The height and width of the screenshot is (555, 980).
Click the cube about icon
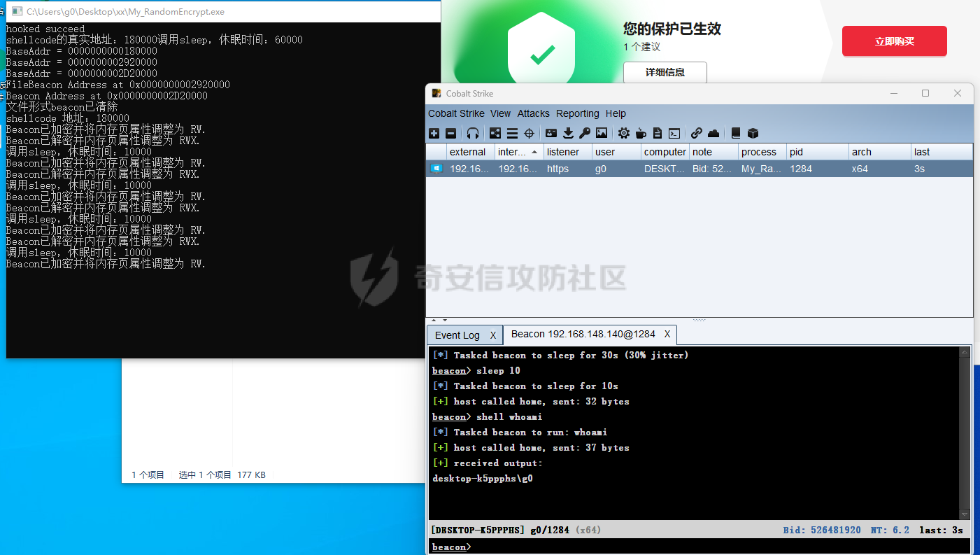pos(753,133)
